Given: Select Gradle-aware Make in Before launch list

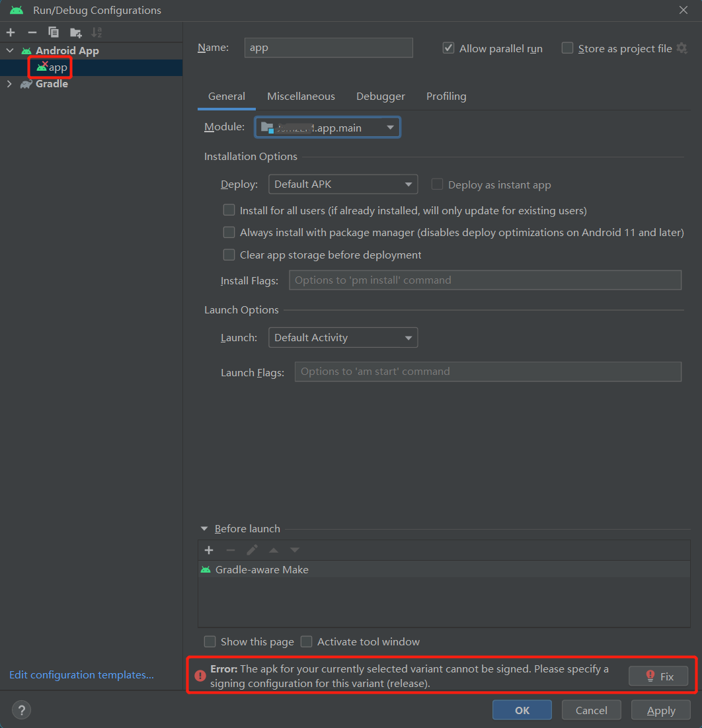Looking at the screenshot, I should 262,569.
